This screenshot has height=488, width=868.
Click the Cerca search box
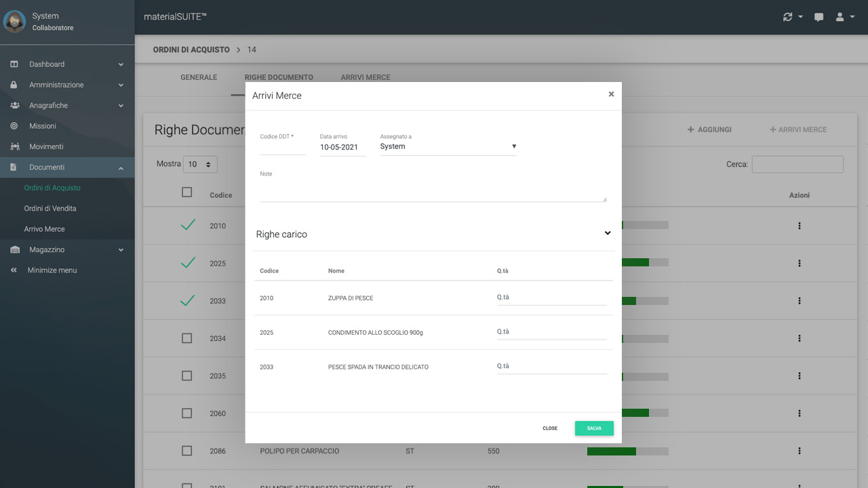pos(797,164)
